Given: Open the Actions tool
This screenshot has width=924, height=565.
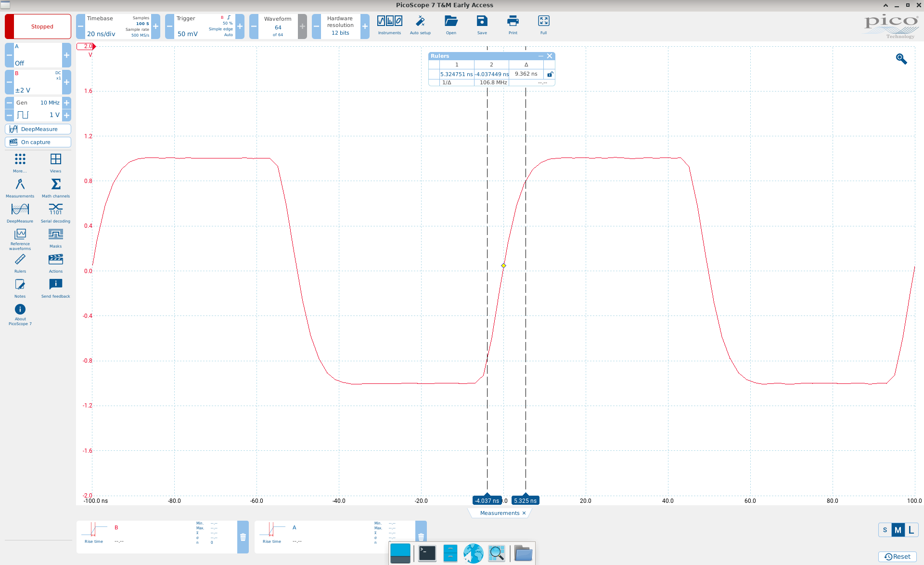Looking at the screenshot, I should click(56, 263).
